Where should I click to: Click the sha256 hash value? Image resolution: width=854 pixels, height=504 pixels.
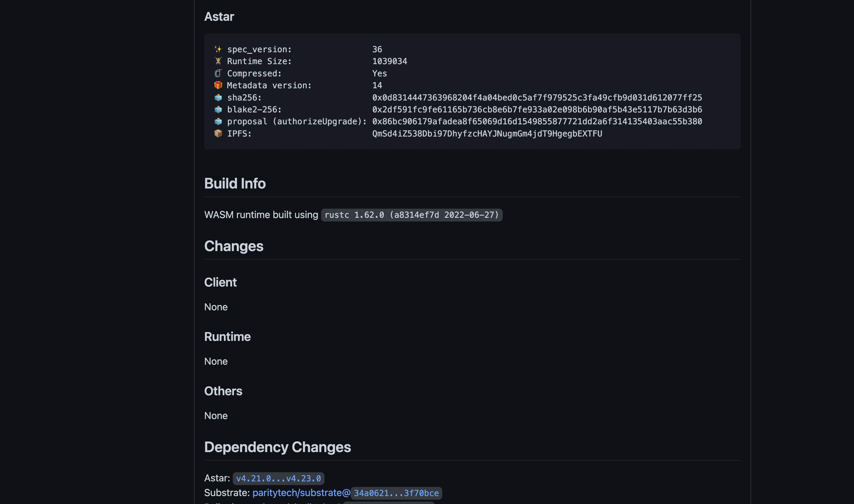click(537, 97)
